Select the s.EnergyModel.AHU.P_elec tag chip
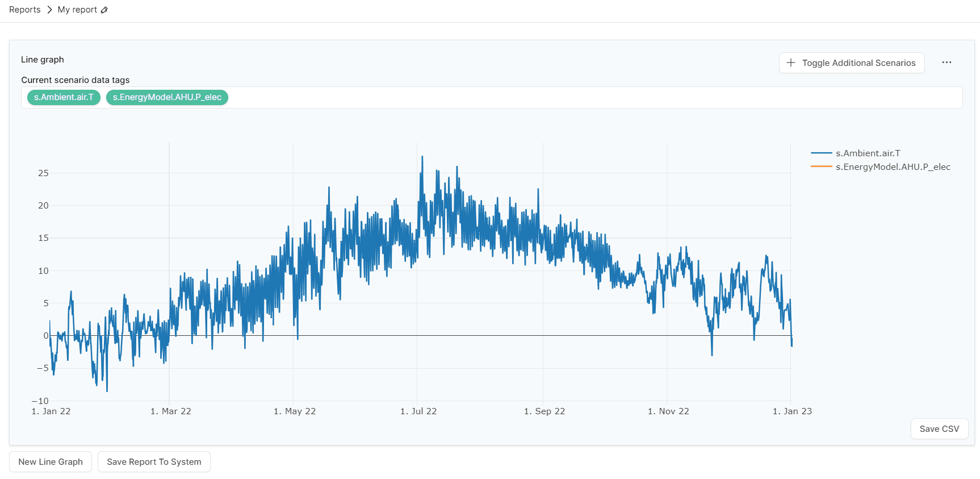980x479 pixels. [167, 97]
